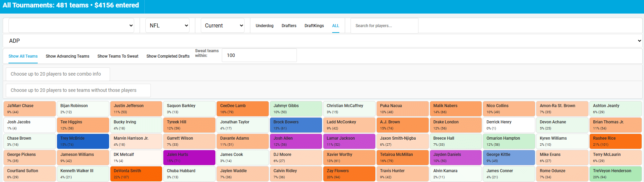Open the blank tournament selector dropdown

(x=71, y=25)
